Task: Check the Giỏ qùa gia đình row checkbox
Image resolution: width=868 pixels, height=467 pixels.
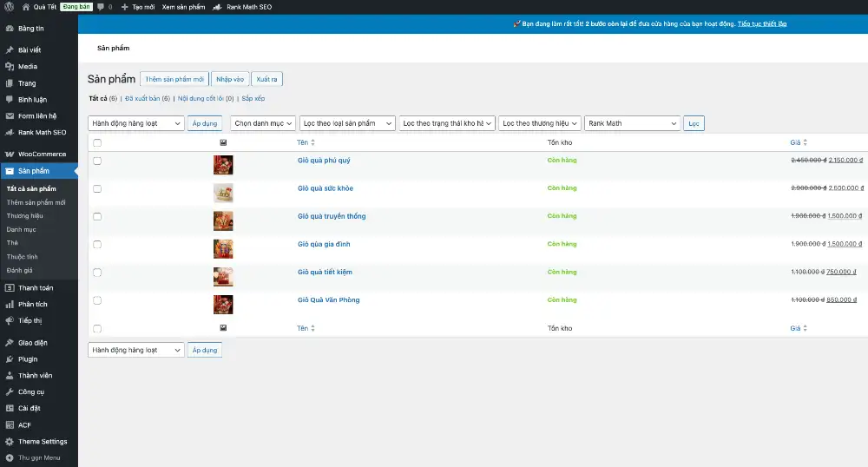Action: coord(97,245)
